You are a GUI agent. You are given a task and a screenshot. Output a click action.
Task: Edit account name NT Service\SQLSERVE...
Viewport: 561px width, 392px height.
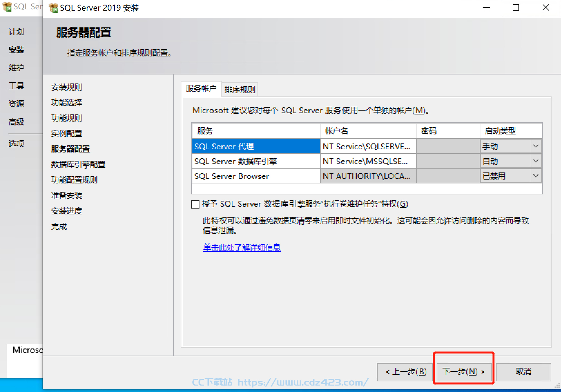click(x=368, y=146)
